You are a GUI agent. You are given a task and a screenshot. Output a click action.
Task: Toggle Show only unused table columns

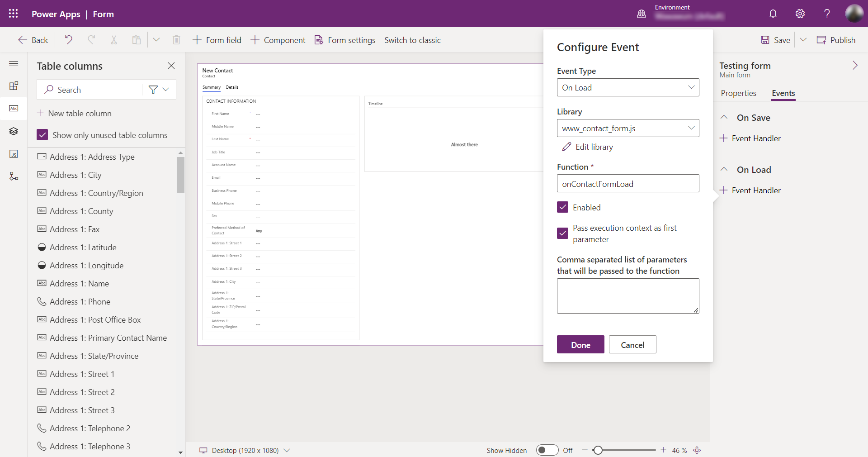42,135
